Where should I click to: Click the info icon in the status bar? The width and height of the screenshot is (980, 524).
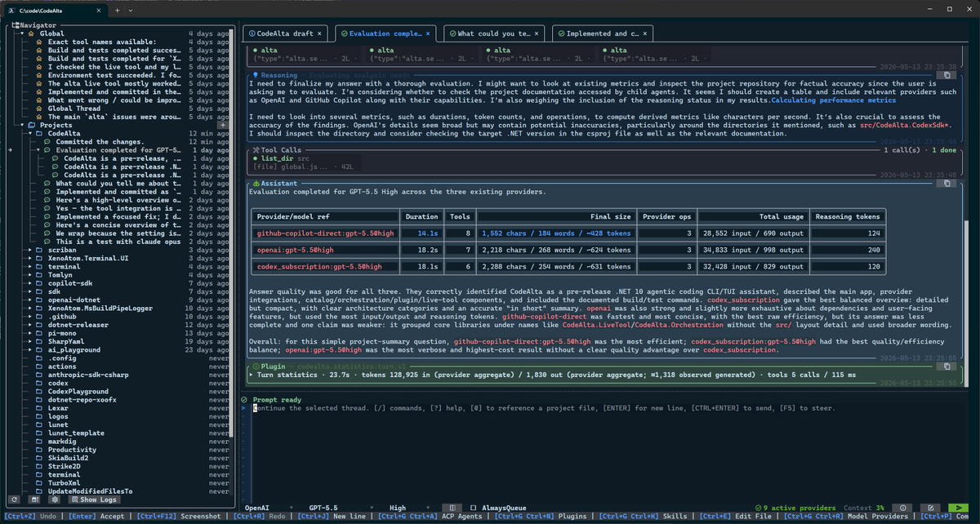[903, 507]
